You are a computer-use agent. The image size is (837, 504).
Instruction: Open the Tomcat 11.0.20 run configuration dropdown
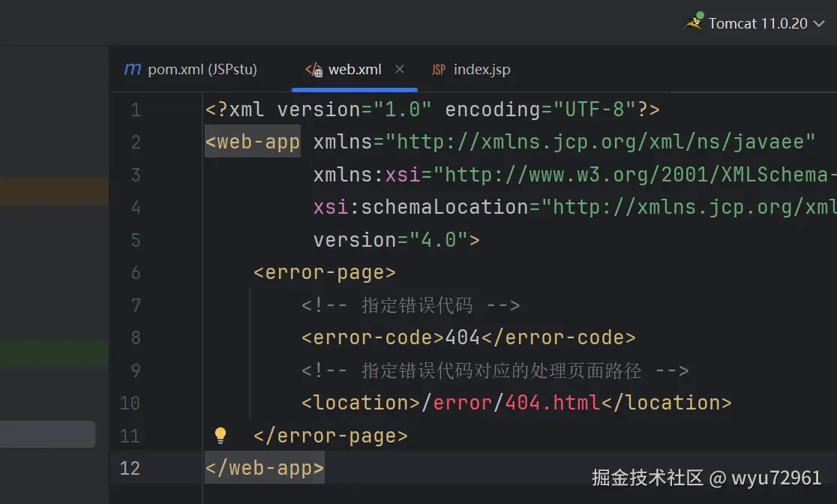point(754,23)
